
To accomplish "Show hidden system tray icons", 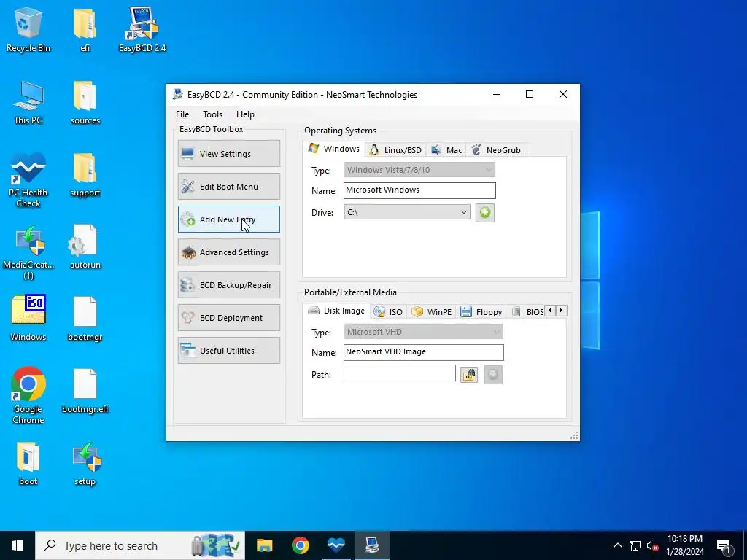I will [617, 545].
